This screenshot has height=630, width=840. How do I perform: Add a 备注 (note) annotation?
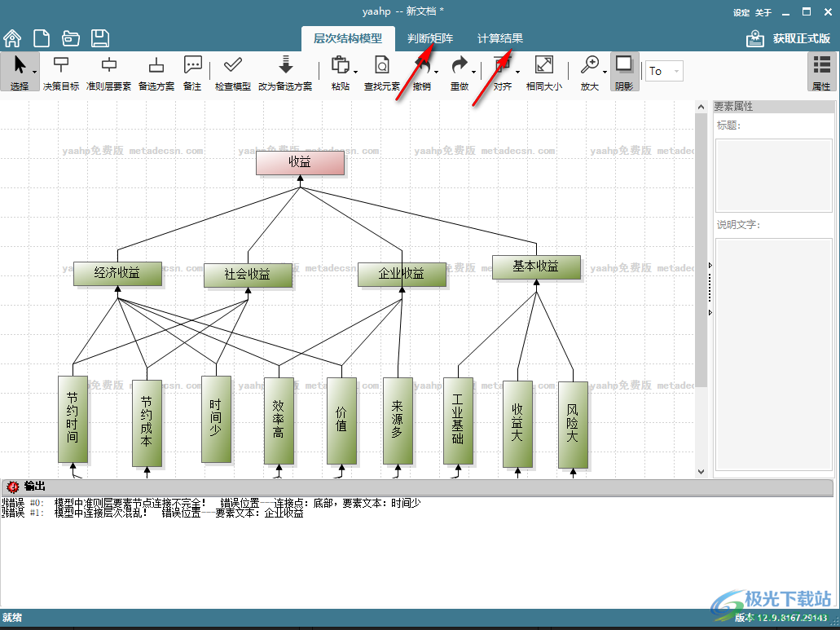192,73
